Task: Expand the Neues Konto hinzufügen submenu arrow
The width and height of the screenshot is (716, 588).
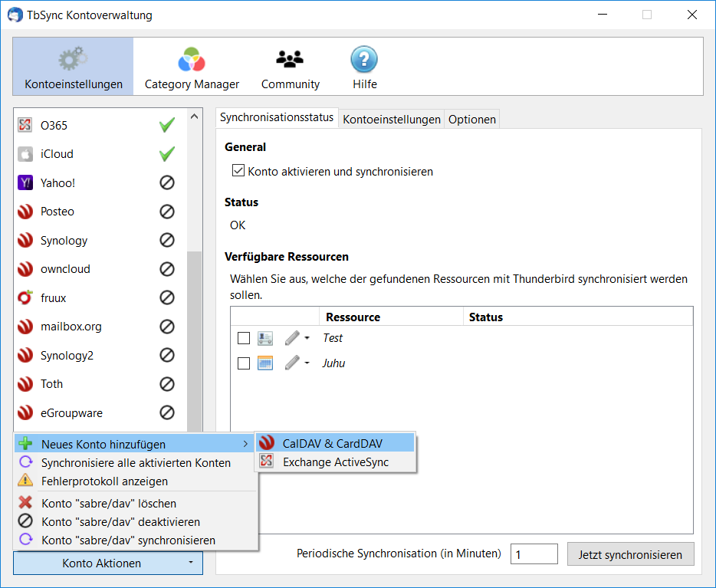Action: 245,444
